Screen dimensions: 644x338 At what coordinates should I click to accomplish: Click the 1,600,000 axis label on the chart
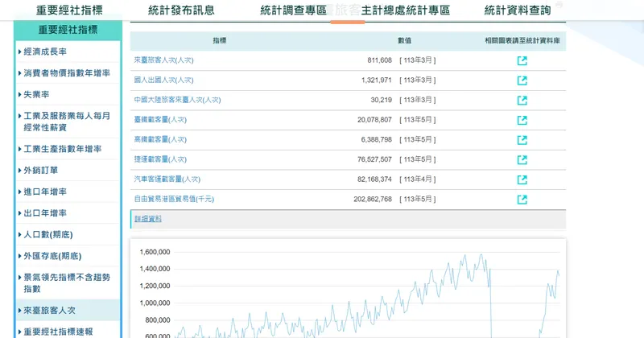pos(155,252)
